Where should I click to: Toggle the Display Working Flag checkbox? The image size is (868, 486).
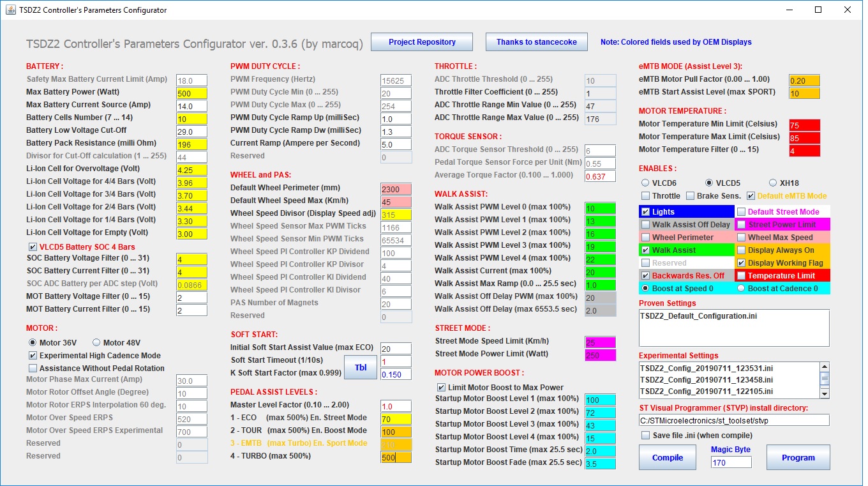(742, 262)
